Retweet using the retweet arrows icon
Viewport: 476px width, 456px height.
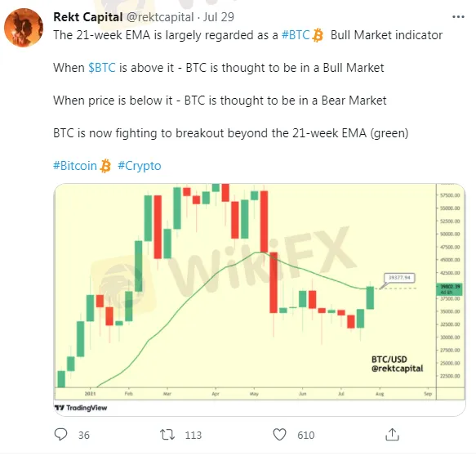167,435
